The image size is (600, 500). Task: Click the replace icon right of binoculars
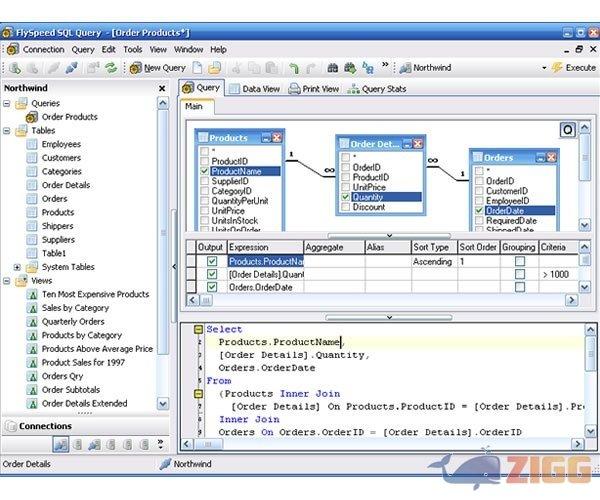click(368, 68)
